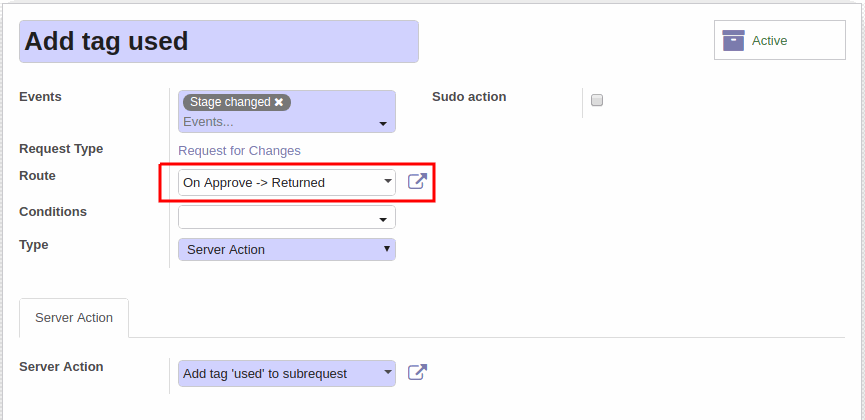865x420 pixels.
Task: Expand the Server Action field dropdown arrow
Action: pyautogui.click(x=388, y=371)
